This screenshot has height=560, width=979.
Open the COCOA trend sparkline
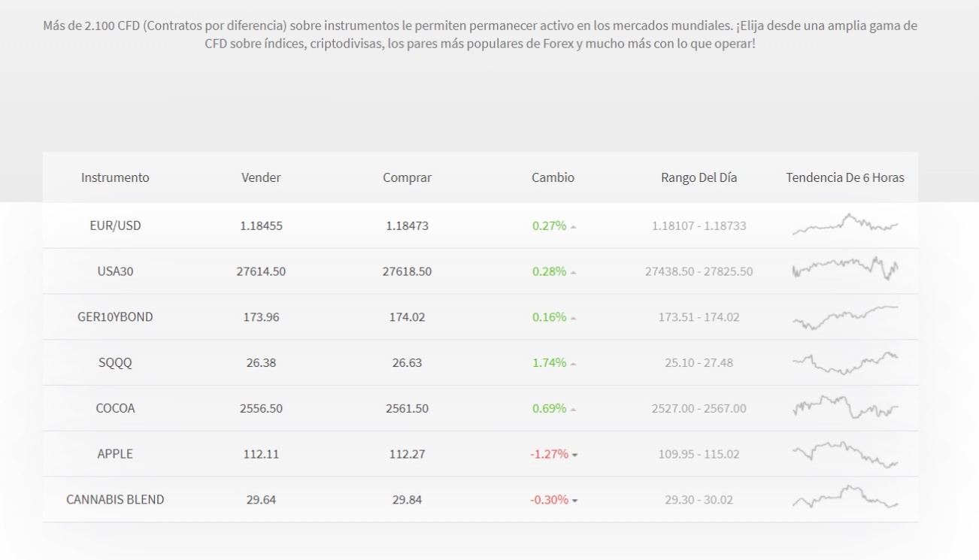(844, 407)
